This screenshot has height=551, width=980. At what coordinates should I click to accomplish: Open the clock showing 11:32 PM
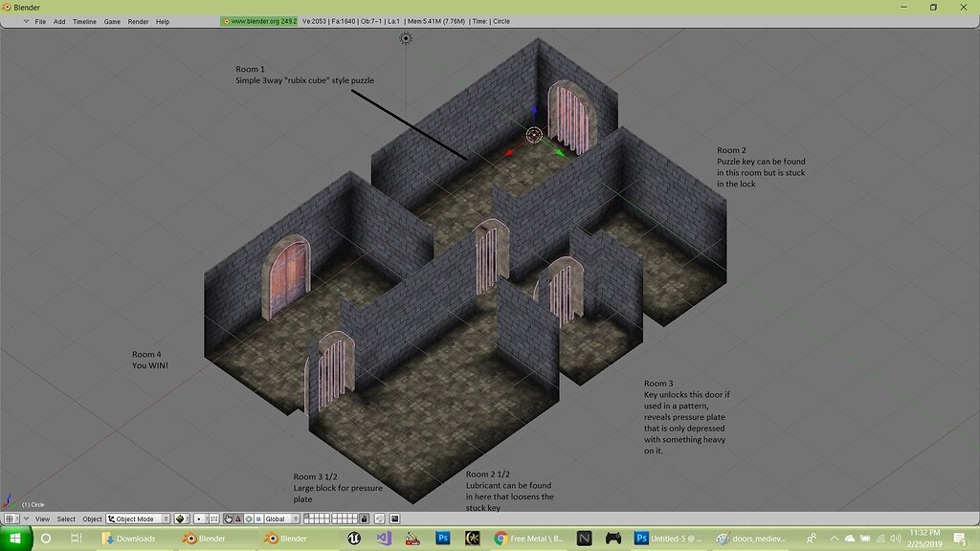(924, 538)
